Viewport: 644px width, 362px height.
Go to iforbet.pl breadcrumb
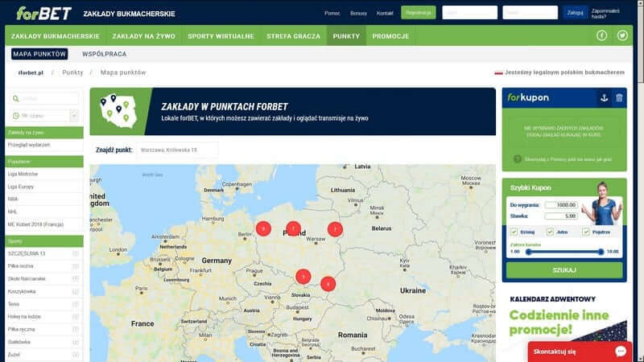point(31,72)
